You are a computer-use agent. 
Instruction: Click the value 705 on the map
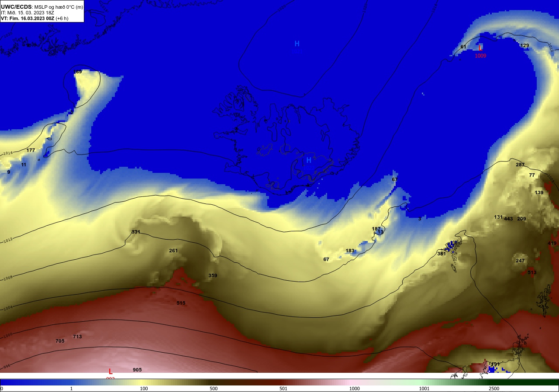tap(60, 341)
